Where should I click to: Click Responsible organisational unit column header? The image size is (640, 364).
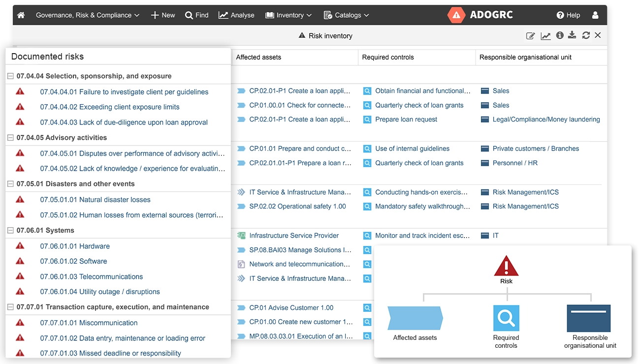pyautogui.click(x=525, y=57)
